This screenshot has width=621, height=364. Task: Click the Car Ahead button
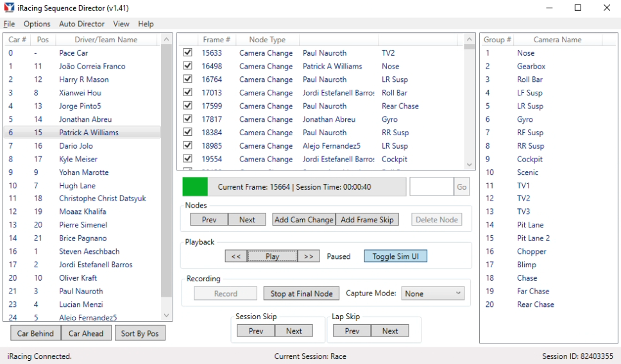pos(86,333)
